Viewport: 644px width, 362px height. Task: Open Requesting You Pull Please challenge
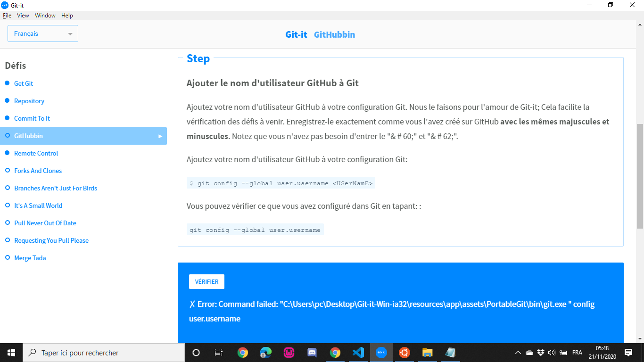[51, 240]
